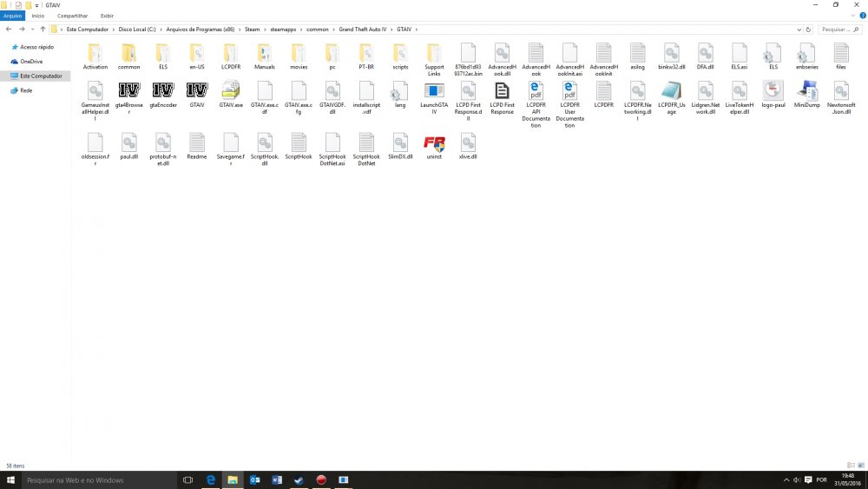Image resolution: width=868 pixels, height=489 pixels.
Task: Select the LCPDFR_Usage notepad file
Action: coord(672,97)
